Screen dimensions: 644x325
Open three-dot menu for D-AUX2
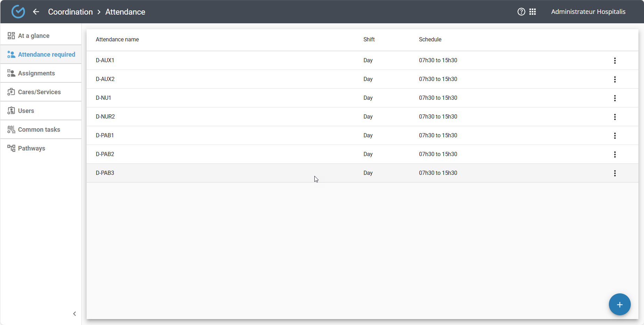point(614,79)
